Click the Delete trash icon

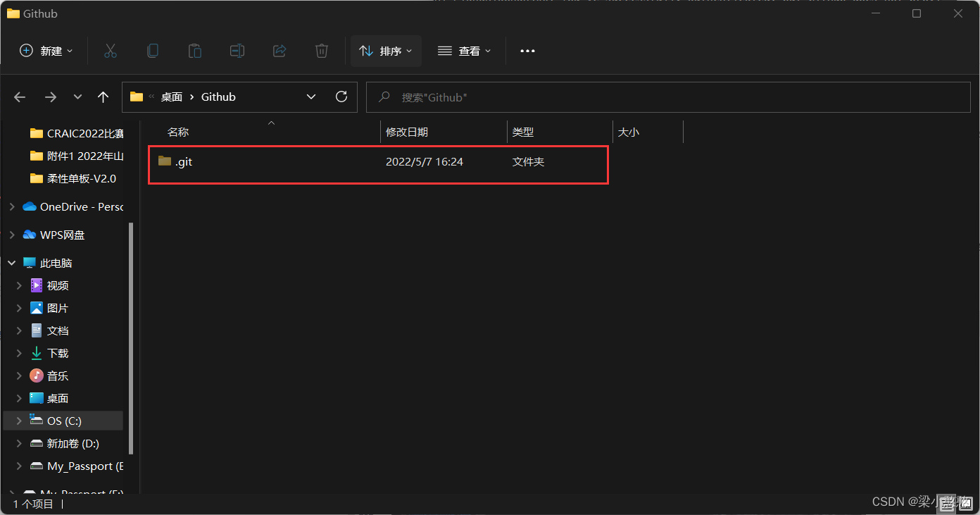pos(322,51)
